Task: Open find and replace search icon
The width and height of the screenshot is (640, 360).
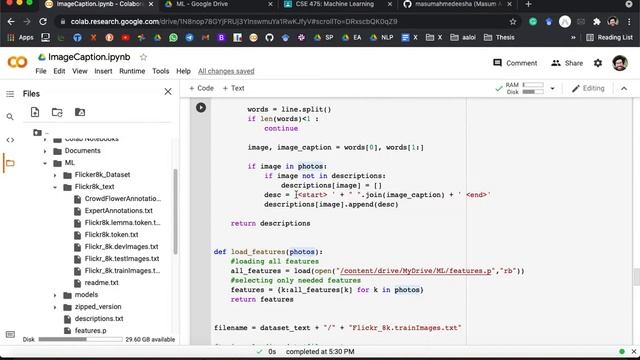Action: [10, 117]
